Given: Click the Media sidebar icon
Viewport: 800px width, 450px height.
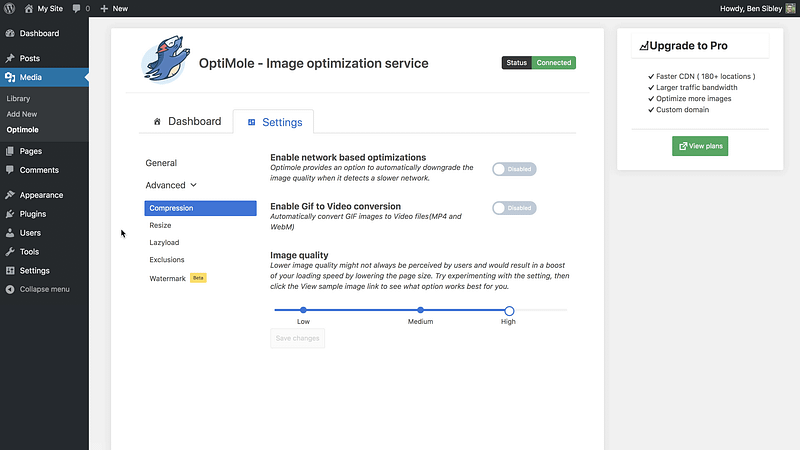Looking at the screenshot, I should coord(10,77).
